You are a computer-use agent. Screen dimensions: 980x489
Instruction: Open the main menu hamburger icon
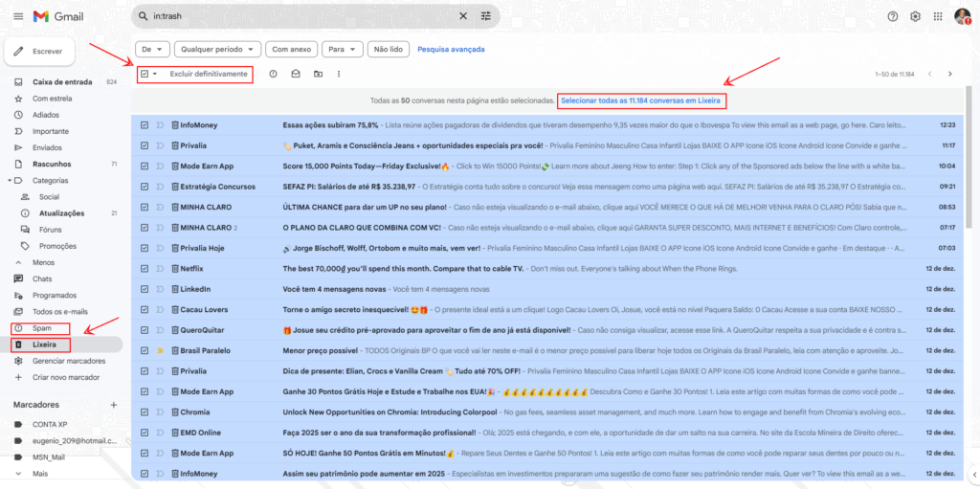18,16
